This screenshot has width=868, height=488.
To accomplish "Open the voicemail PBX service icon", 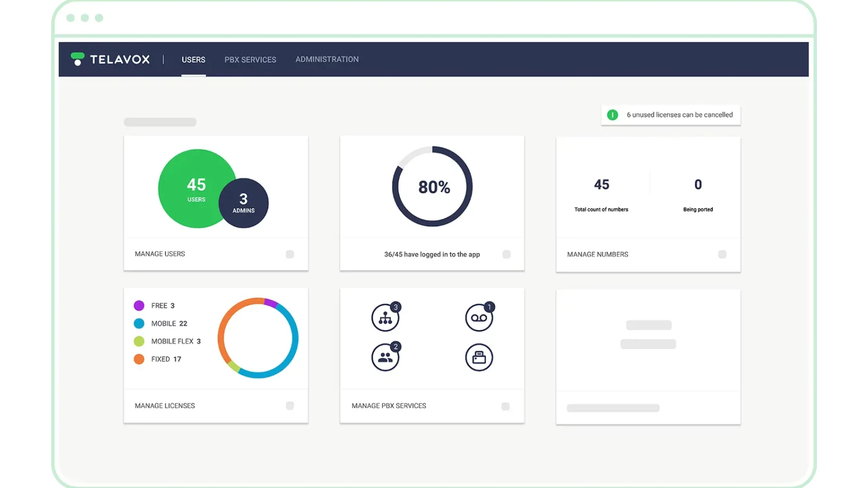I will coord(479,318).
